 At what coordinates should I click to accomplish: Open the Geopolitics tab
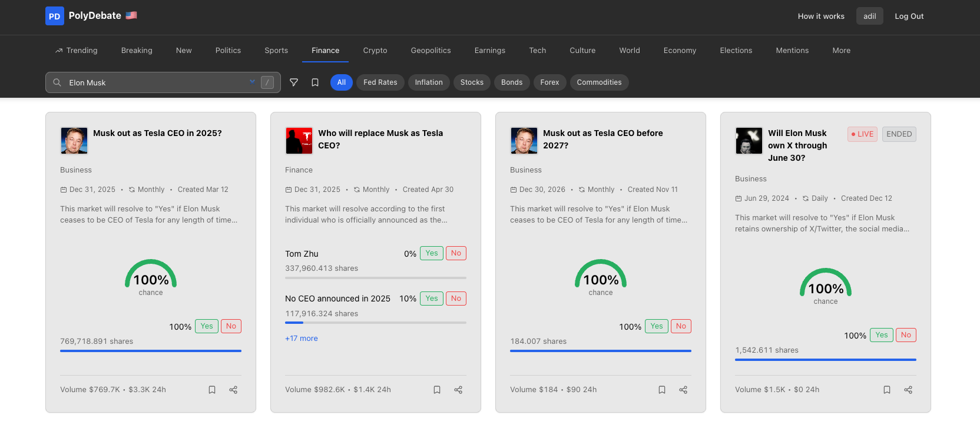(431, 51)
